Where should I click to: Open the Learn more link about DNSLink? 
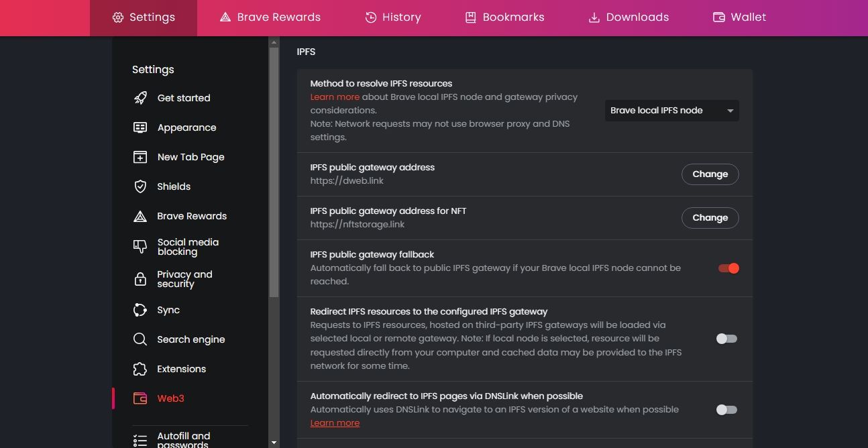click(x=335, y=423)
